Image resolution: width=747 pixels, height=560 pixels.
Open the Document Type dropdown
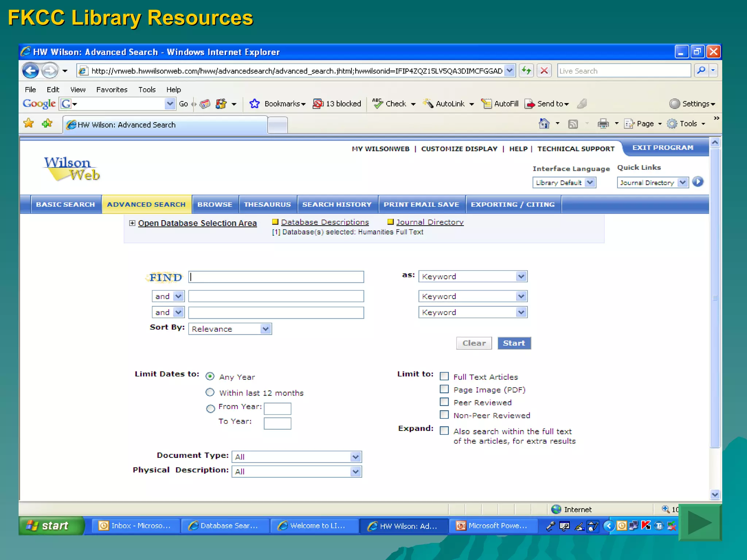point(297,457)
